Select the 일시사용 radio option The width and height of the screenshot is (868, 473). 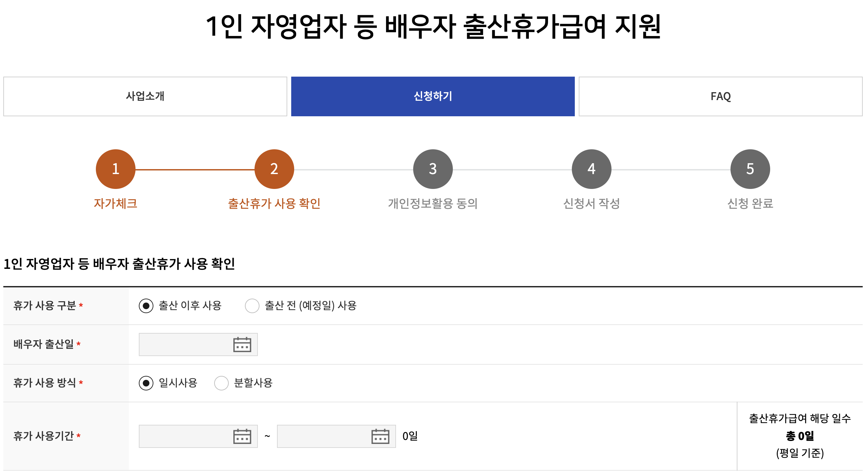[x=146, y=383]
